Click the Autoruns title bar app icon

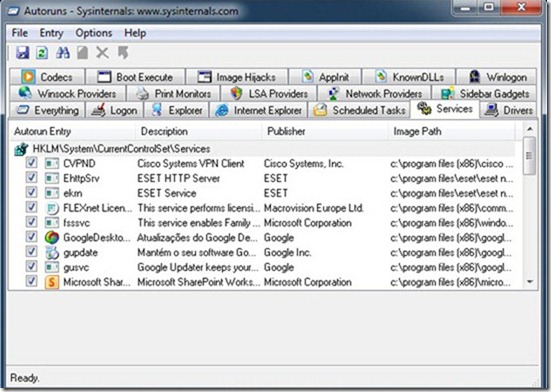point(13,11)
